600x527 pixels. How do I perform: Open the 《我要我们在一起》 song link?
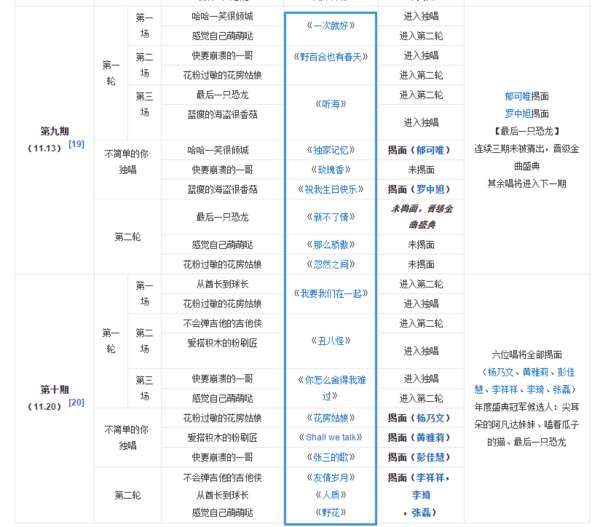[x=331, y=294]
